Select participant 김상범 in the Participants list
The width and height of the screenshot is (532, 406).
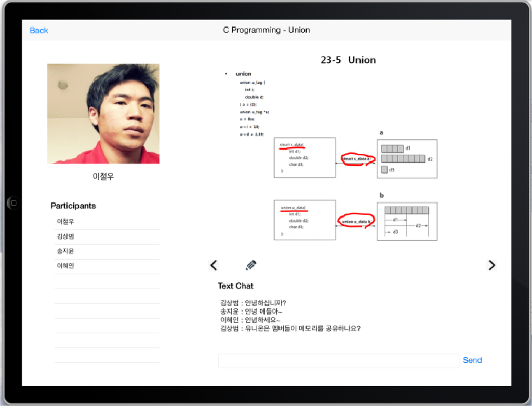click(65, 237)
